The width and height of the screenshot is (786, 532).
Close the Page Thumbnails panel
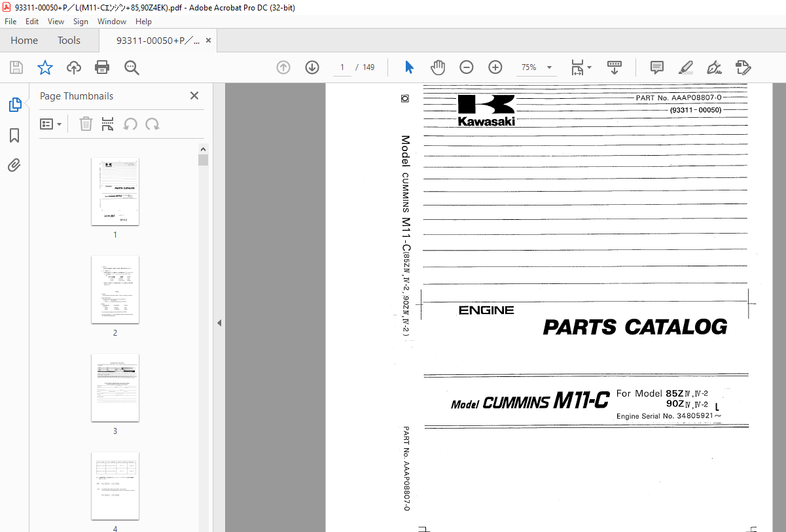[194, 96]
